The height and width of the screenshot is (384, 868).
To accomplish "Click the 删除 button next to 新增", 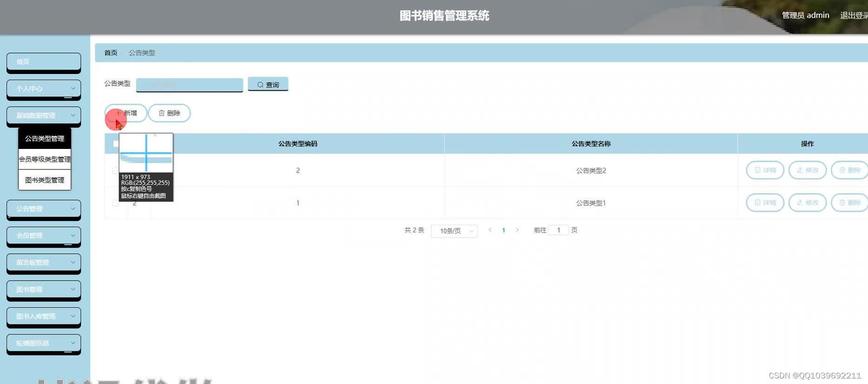I will pos(169,113).
